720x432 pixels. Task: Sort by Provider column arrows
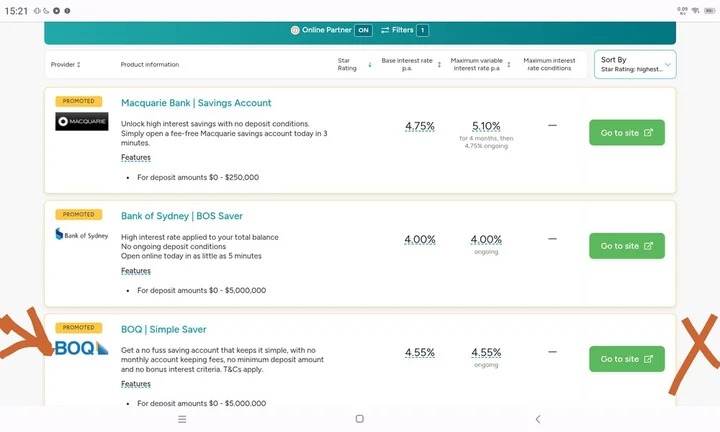79,65
